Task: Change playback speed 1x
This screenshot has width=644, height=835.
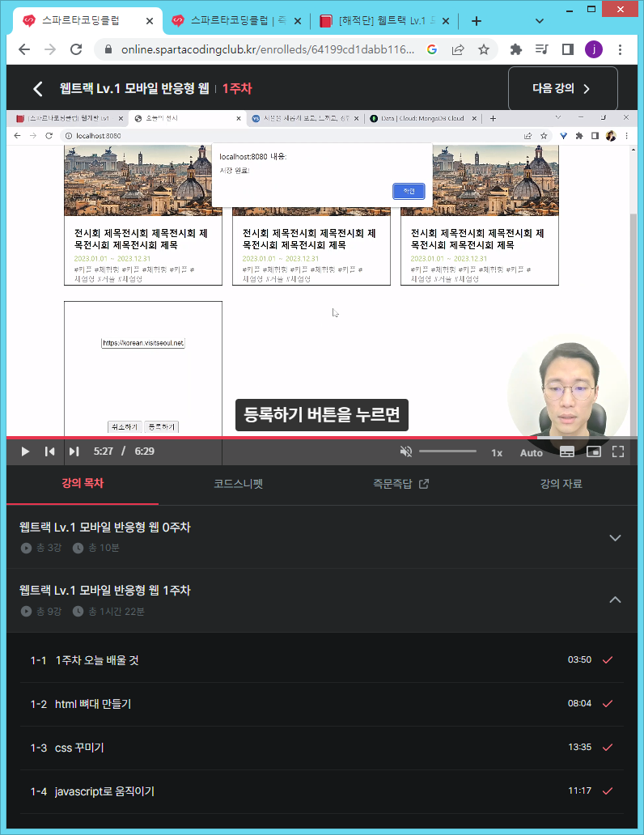Action: point(497,452)
